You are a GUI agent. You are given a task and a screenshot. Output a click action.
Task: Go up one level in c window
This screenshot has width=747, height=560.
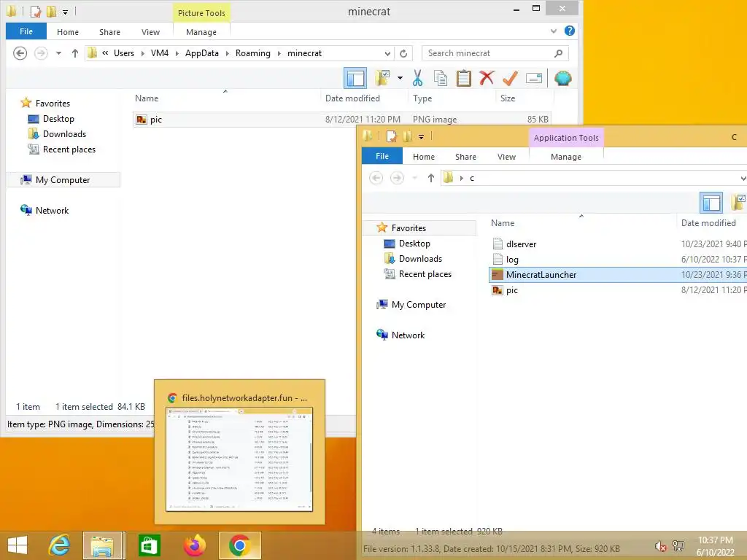(430, 178)
